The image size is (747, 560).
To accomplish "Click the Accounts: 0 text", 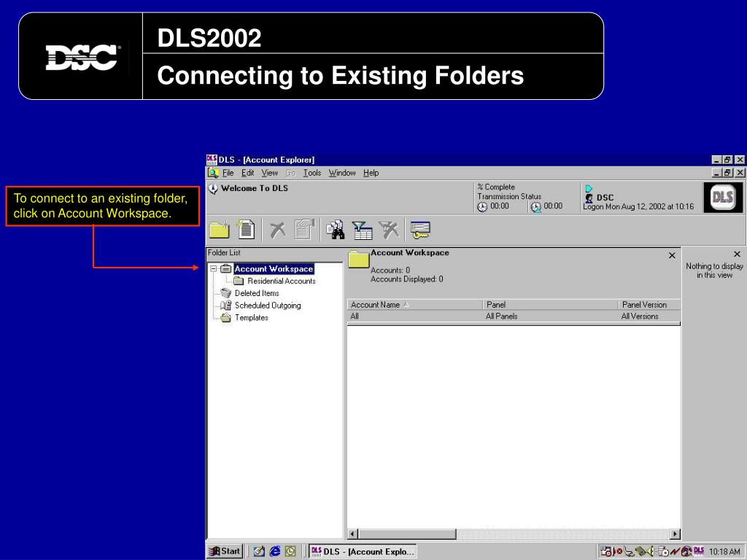I will 390,270.
